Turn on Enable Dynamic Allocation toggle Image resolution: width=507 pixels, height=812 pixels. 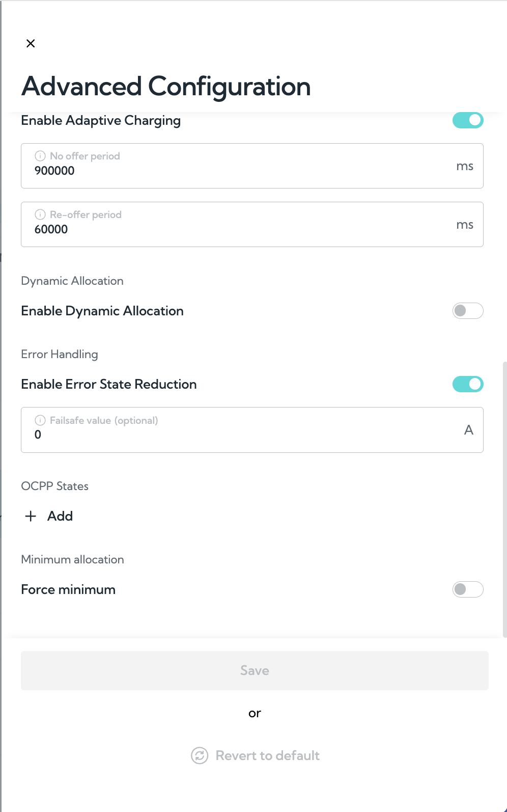coord(468,311)
